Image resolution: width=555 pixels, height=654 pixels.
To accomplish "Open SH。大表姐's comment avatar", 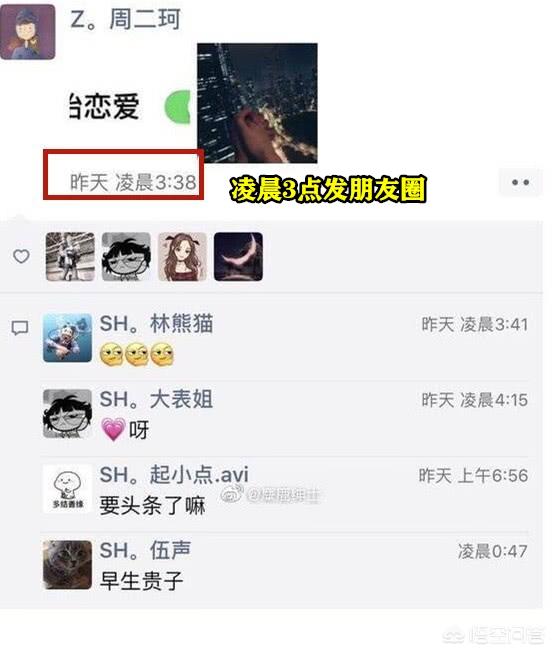I will click(x=68, y=413).
